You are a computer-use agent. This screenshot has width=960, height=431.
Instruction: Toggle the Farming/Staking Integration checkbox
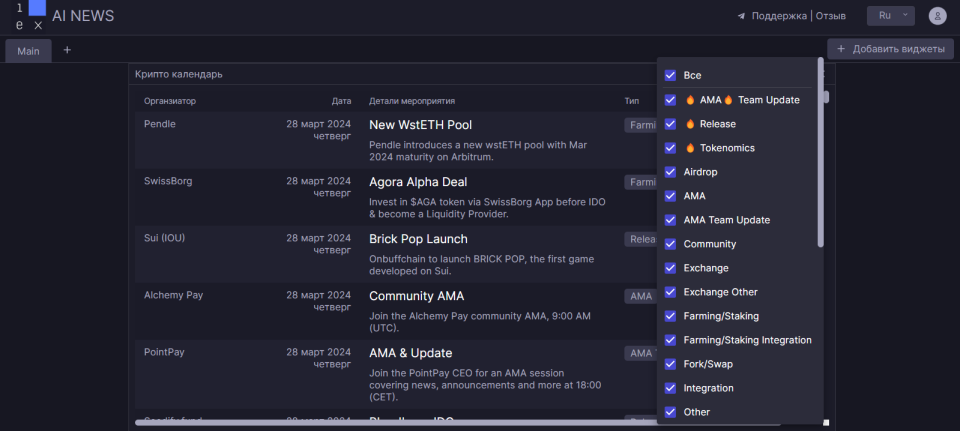670,340
